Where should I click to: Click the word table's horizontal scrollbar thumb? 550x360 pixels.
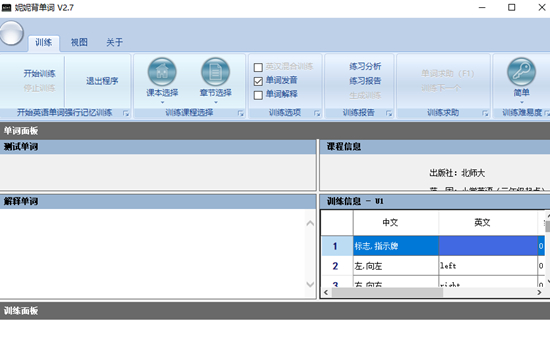387,292
